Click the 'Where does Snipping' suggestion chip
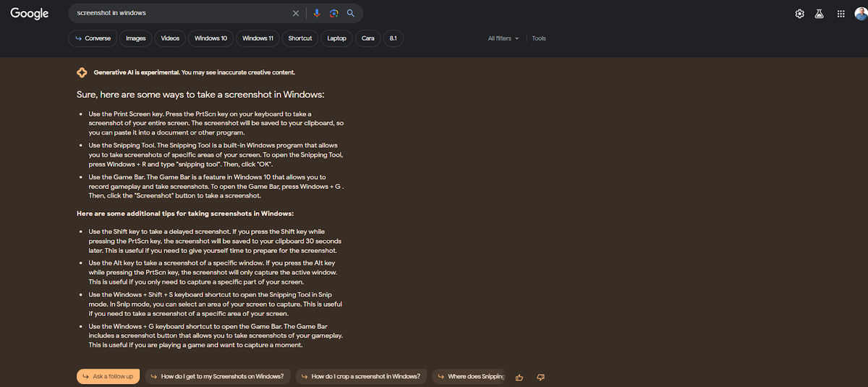The image size is (868, 387). [x=470, y=376]
